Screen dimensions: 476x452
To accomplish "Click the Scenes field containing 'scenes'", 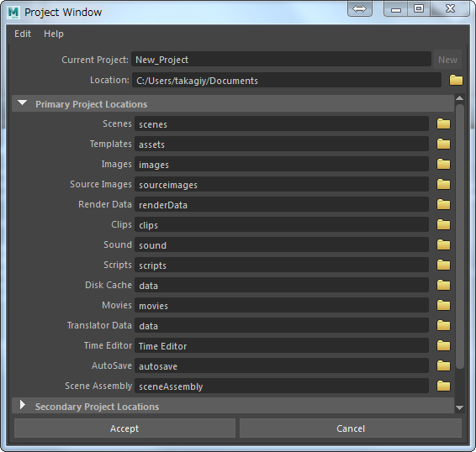I will (282, 124).
